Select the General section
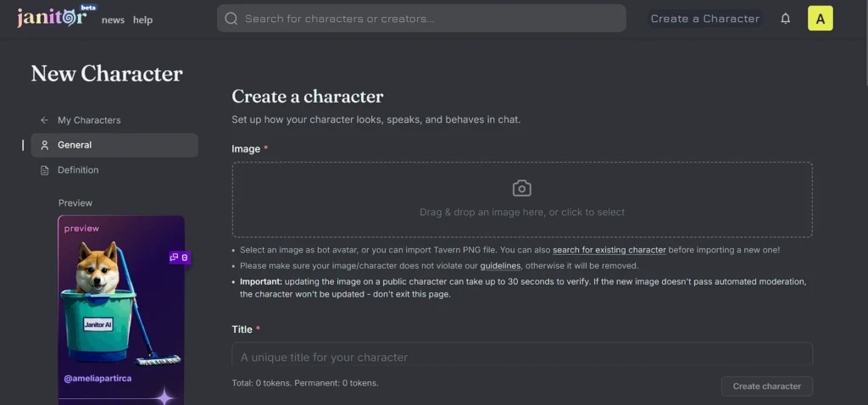The width and height of the screenshot is (868, 405). 114,145
